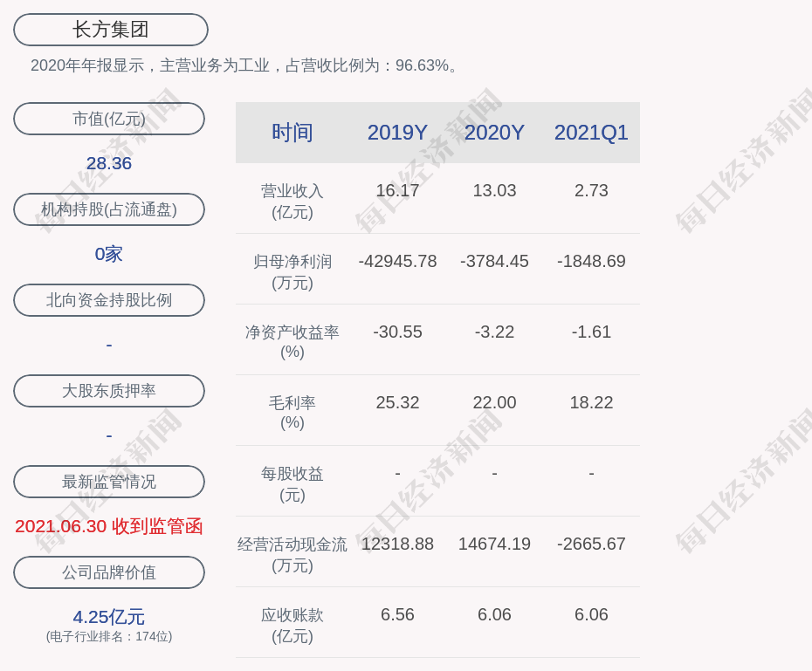Image resolution: width=812 pixels, height=671 pixels.
Task: Select the 净资产收益率 row label
Action: pyautogui.click(x=292, y=339)
